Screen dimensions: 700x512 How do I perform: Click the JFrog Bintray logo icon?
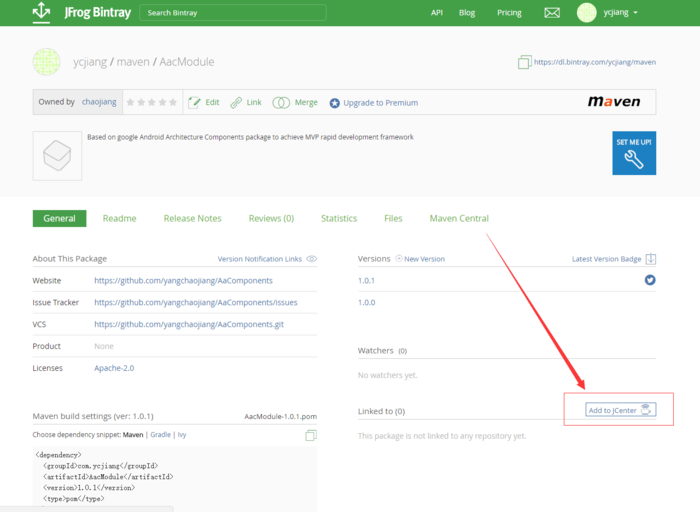(42, 12)
